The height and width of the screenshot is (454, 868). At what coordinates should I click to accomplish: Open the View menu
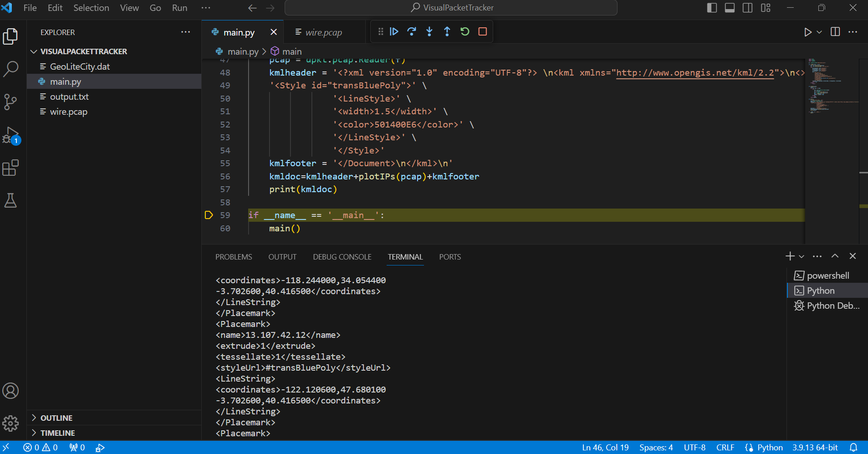[129, 8]
